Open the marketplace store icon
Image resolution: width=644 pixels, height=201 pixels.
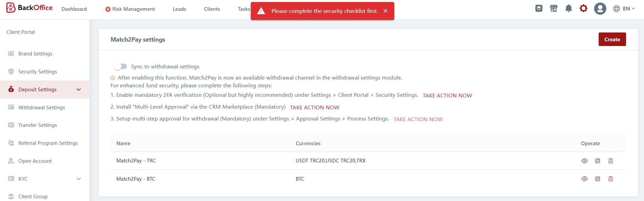(x=554, y=8)
